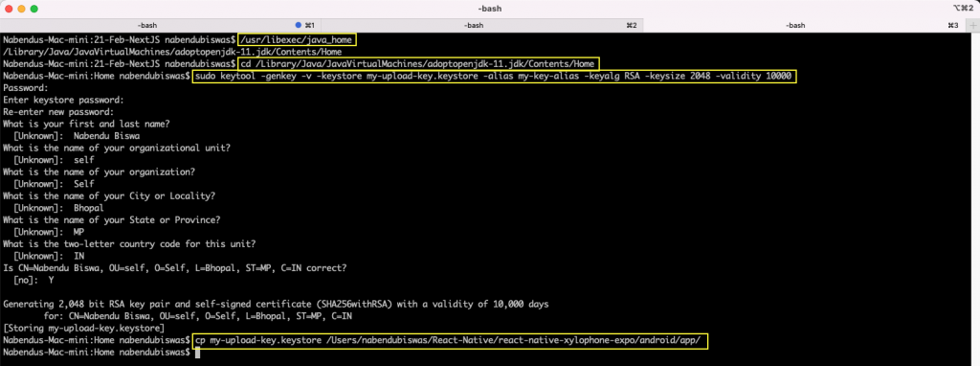Select the third -bash tab marked ⌘3

(x=804, y=25)
